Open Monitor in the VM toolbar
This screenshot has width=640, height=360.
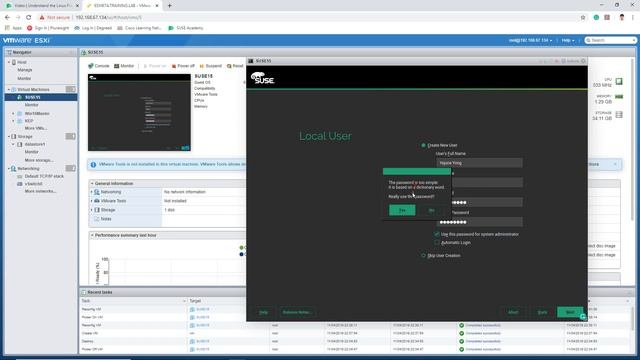click(124, 66)
